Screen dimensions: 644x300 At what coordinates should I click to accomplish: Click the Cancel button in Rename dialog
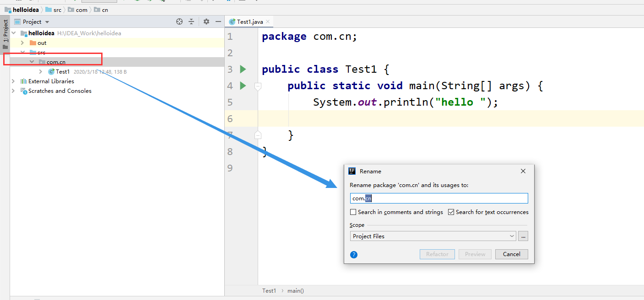tap(511, 254)
